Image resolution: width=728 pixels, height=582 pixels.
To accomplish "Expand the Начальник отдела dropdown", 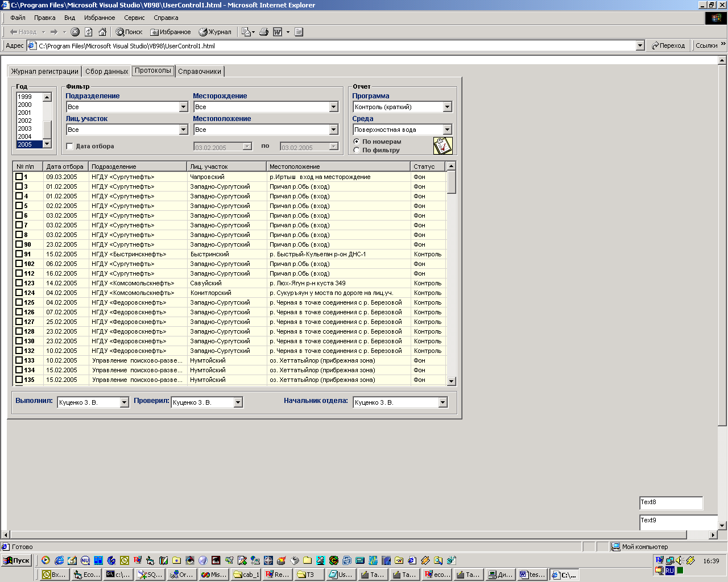I will (x=442, y=402).
